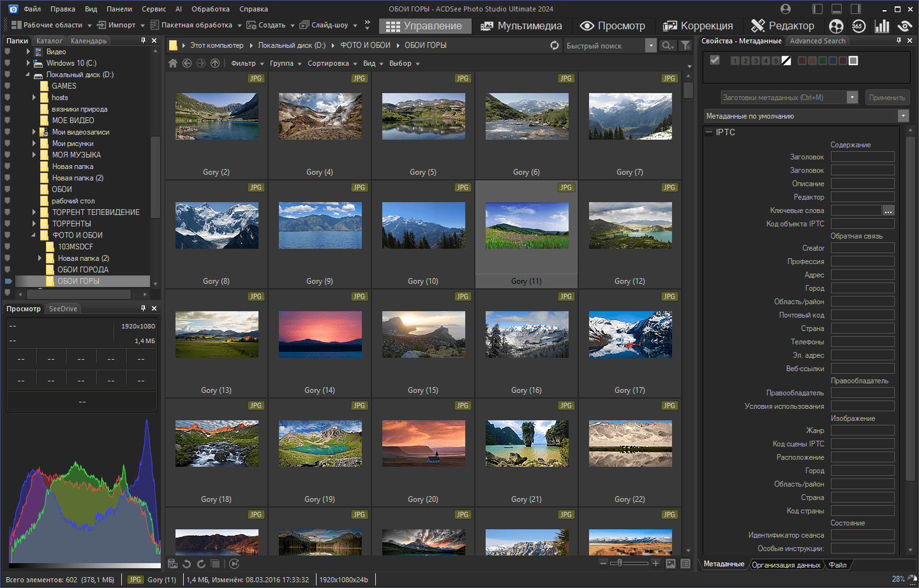Open the Фильтр dropdown
The image size is (919, 588).
click(247, 63)
